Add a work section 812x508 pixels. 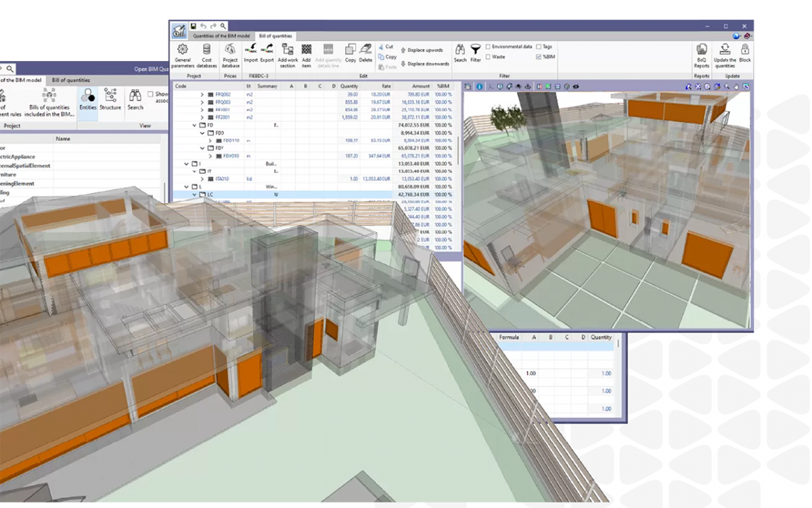pyautogui.click(x=288, y=55)
